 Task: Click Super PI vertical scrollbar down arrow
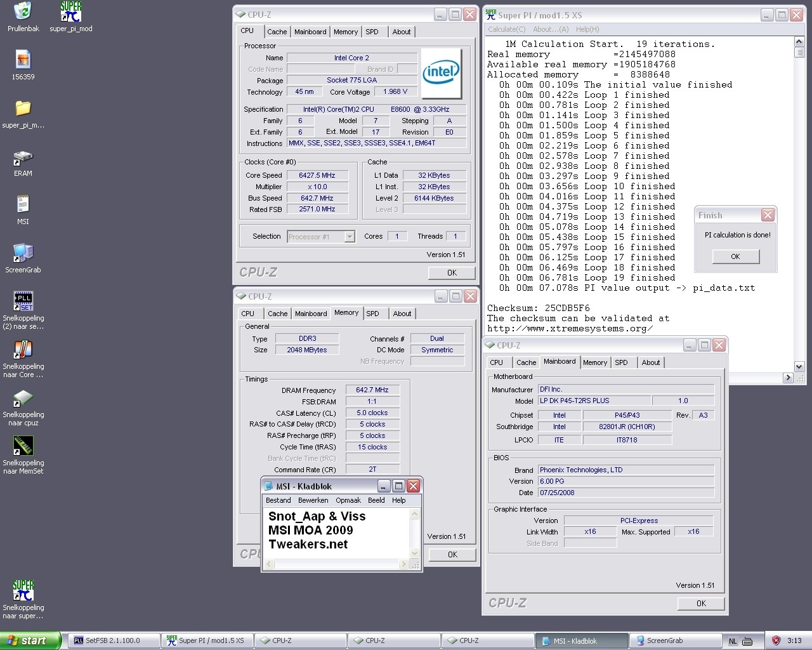pos(799,366)
